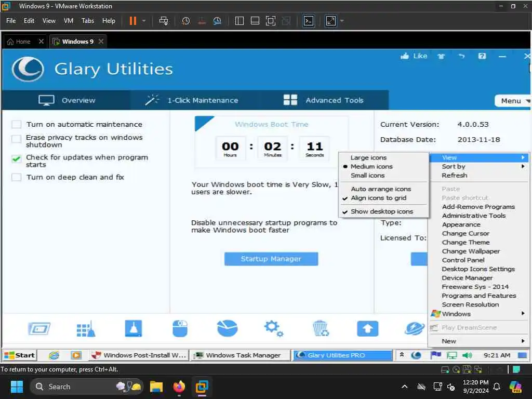Take a VM snapshot clock icon
532x399 pixels.
tap(185, 21)
